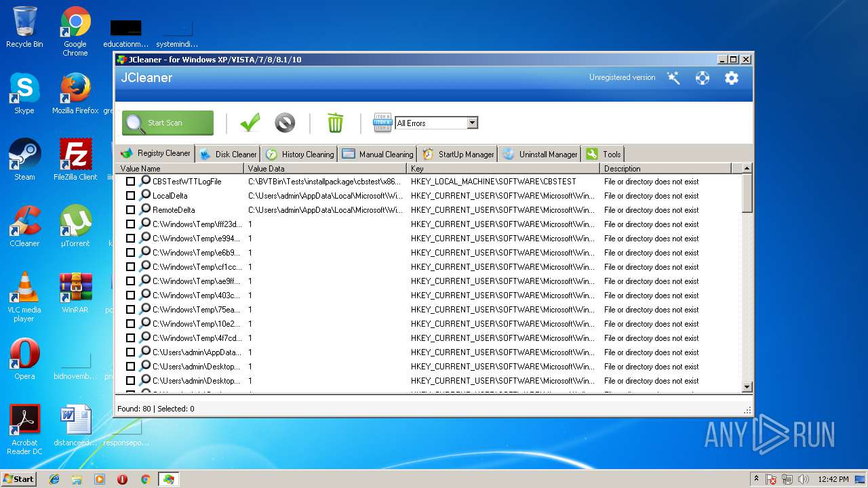This screenshot has height=488, width=868.
Task: Click the magnifier icon beside CBSTestWTTLogFile
Action: tap(144, 181)
